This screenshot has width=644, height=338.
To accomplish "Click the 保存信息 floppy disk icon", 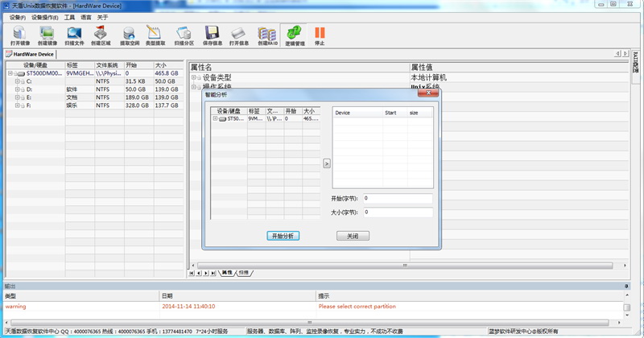I will [213, 35].
